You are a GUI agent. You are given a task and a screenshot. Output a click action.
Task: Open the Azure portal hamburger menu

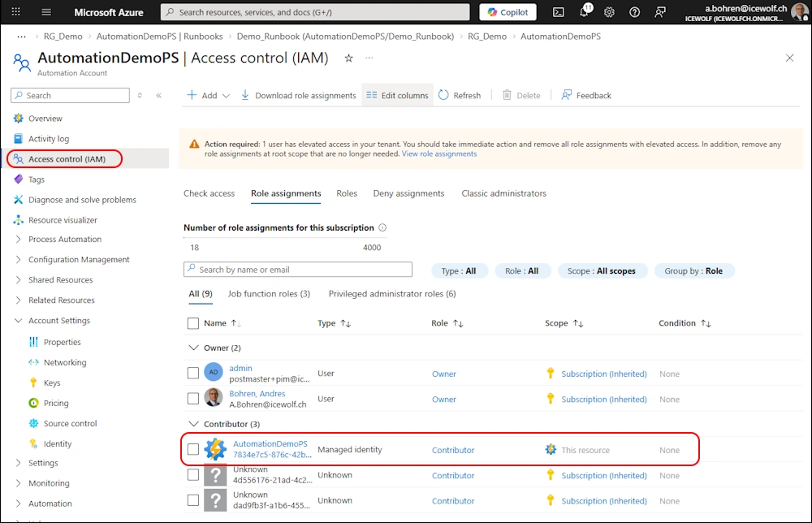click(x=46, y=12)
